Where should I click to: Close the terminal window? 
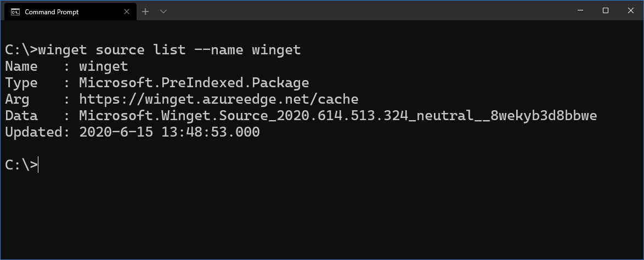[x=631, y=10]
